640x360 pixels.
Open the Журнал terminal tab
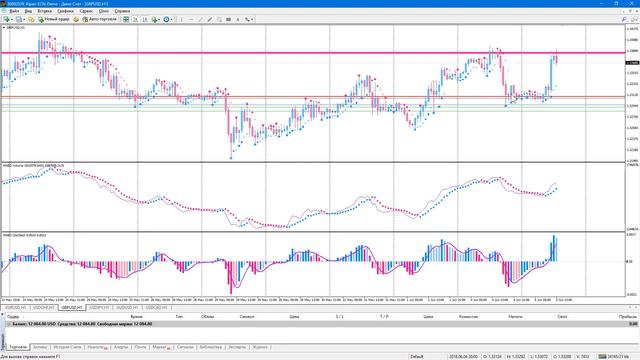tap(260, 347)
